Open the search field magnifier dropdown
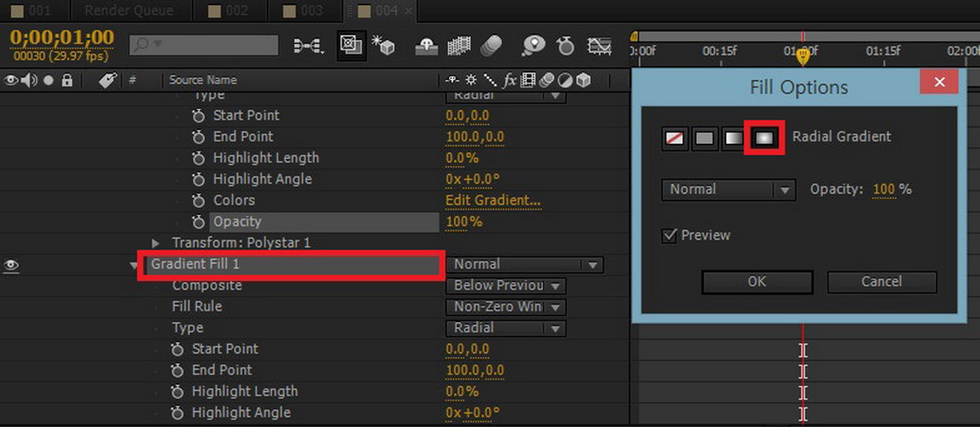This screenshot has height=427, width=980. [148, 45]
